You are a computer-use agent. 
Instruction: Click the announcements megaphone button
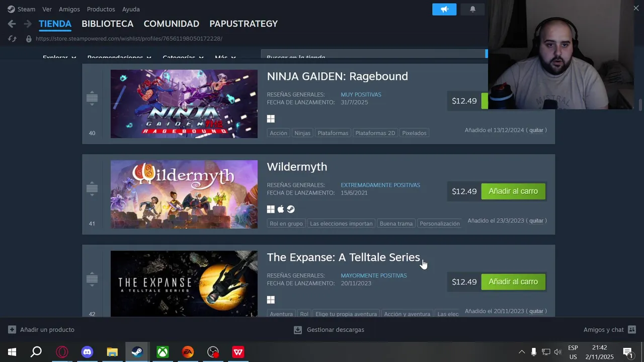point(444,9)
